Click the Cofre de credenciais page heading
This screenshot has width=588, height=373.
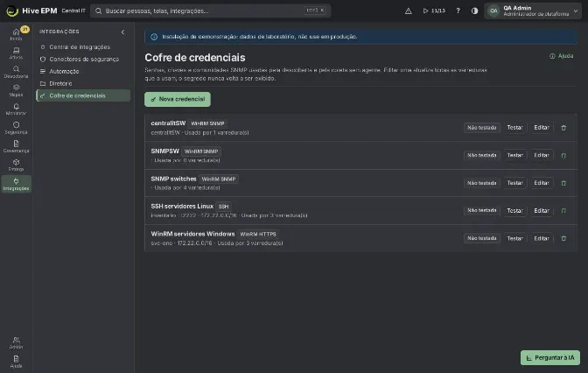195,58
